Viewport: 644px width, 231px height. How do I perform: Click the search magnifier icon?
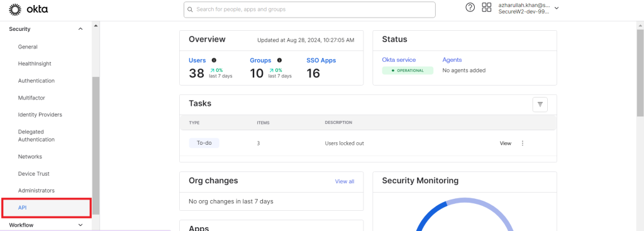coord(190,9)
